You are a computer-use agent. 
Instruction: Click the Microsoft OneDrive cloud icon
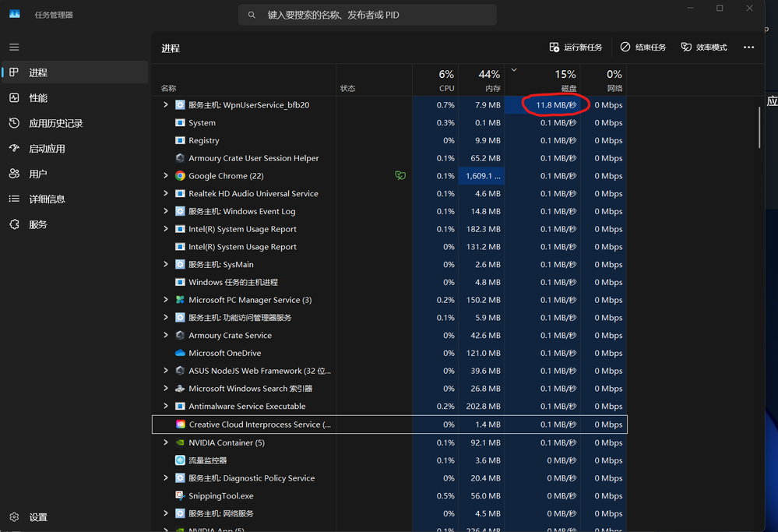click(x=180, y=353)
